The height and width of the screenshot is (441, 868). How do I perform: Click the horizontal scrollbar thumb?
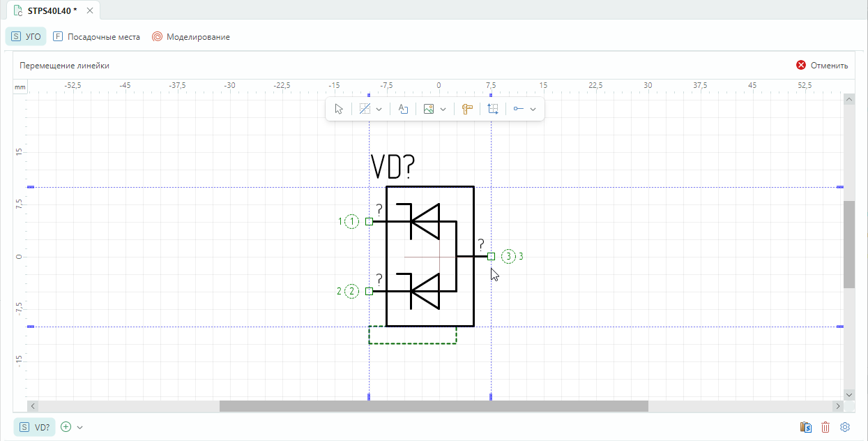tap(433, 406)
